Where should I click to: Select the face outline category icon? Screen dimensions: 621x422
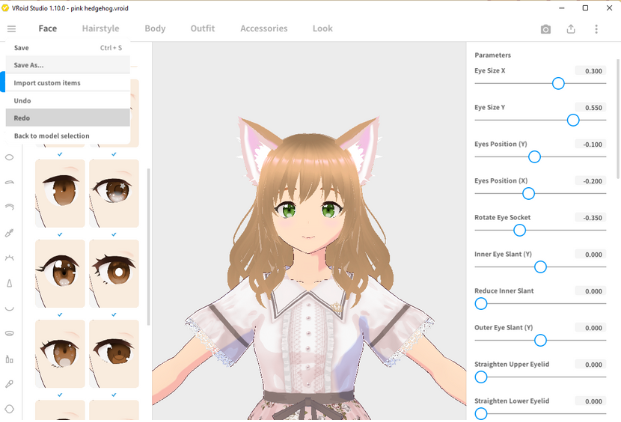(10, 409)
